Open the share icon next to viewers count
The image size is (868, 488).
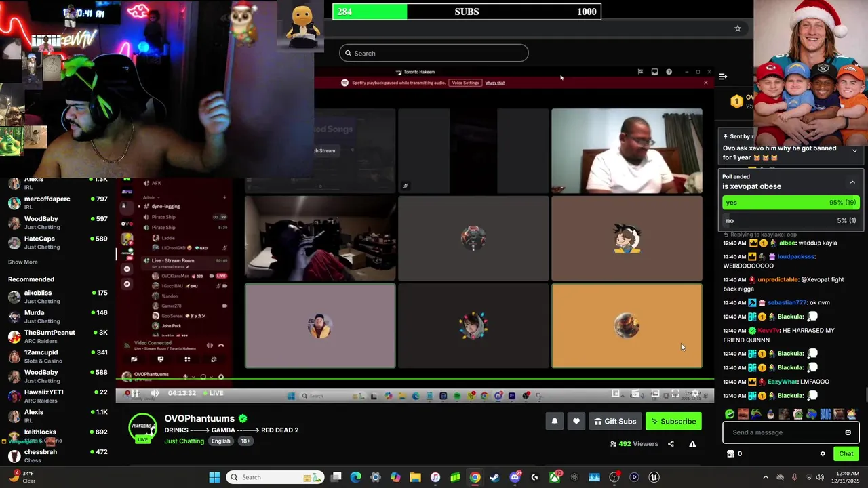pyautogui.click(x=671, y=444)
